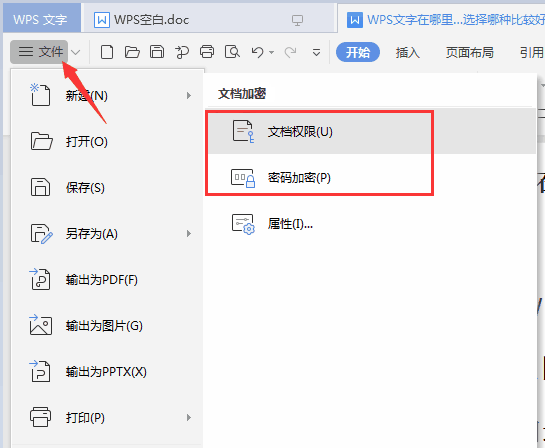Click the W logo on WPS文字在哪里 tab
The width and height of the screenshot is (545, 448).
pyautogui.click(x=355, y=20)
